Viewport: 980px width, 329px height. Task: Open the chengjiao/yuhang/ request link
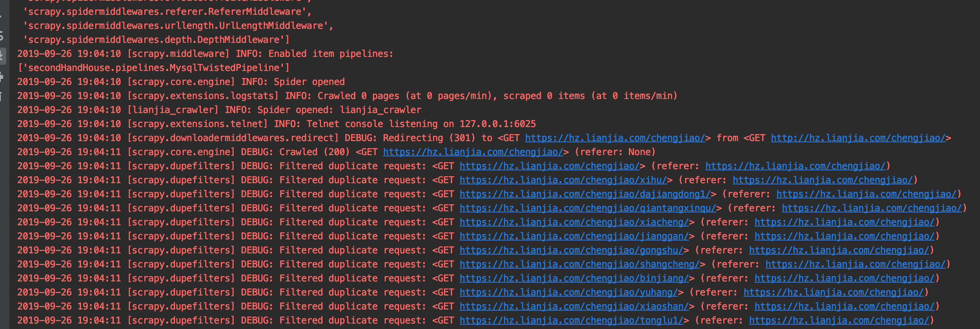click(569, 292)
